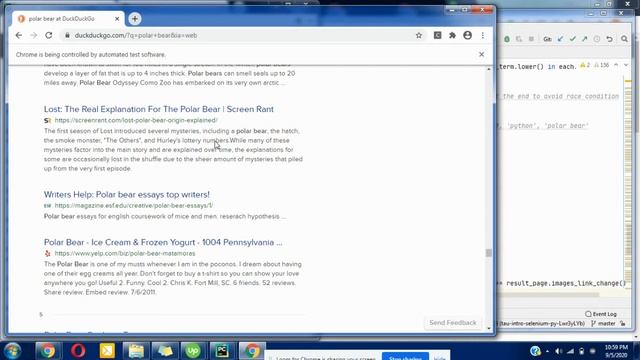Open the screenrant.com URL under the Lost result

136,120
